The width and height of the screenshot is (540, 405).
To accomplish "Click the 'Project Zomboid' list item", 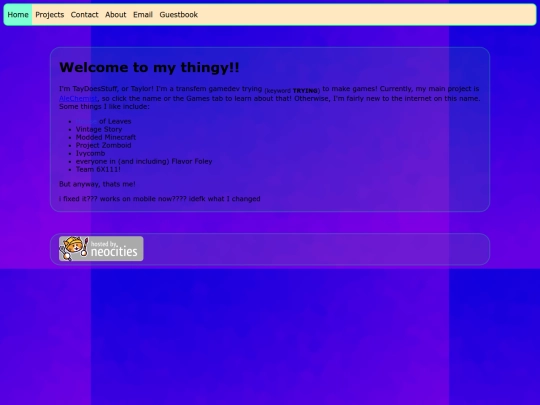I will 103,145.
